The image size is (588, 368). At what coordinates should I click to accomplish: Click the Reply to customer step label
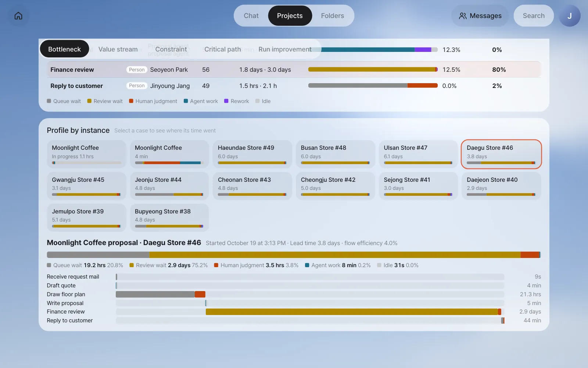click(70, 321)
